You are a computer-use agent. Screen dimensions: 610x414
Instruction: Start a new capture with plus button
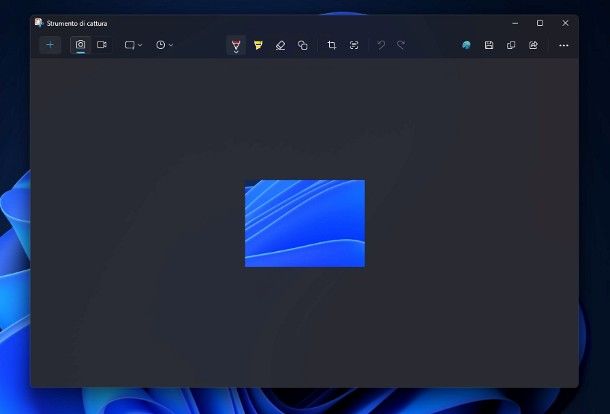coord(50,45)
